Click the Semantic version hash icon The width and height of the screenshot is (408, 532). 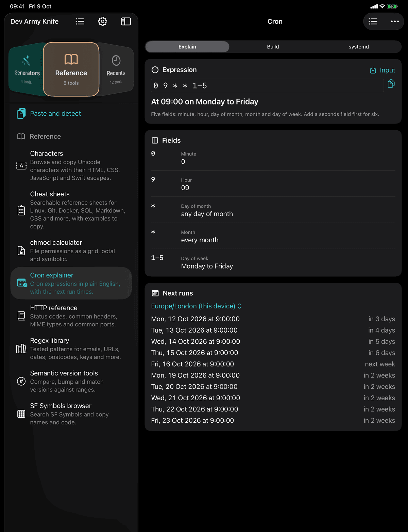coord(21,381)
